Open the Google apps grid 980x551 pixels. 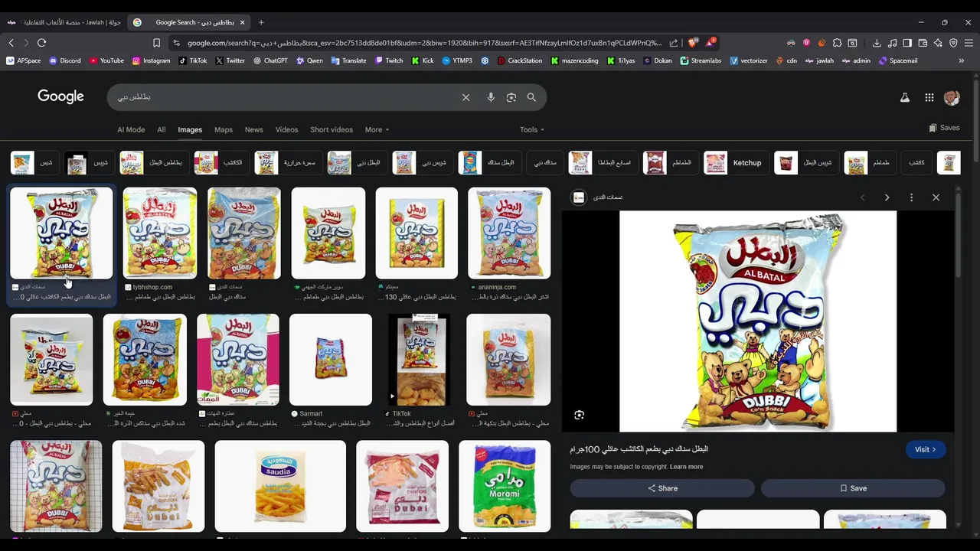coord(929,97)
